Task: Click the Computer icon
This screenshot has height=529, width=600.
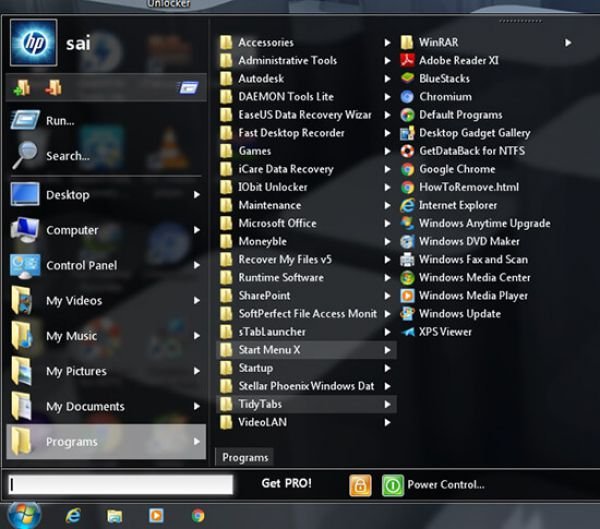Action: pos(25,230)
